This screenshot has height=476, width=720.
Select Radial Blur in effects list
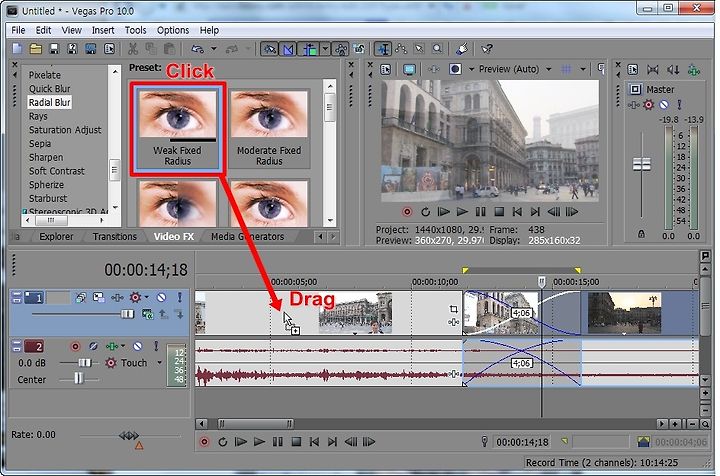coord(50,102)
